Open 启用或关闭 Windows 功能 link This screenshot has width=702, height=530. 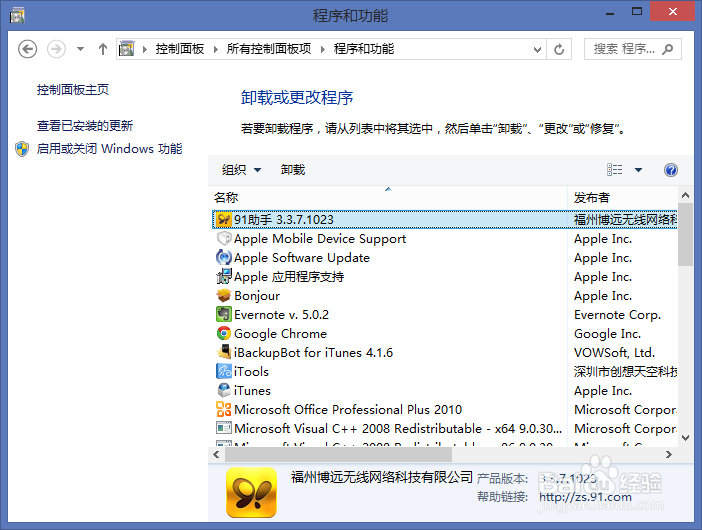109,149
